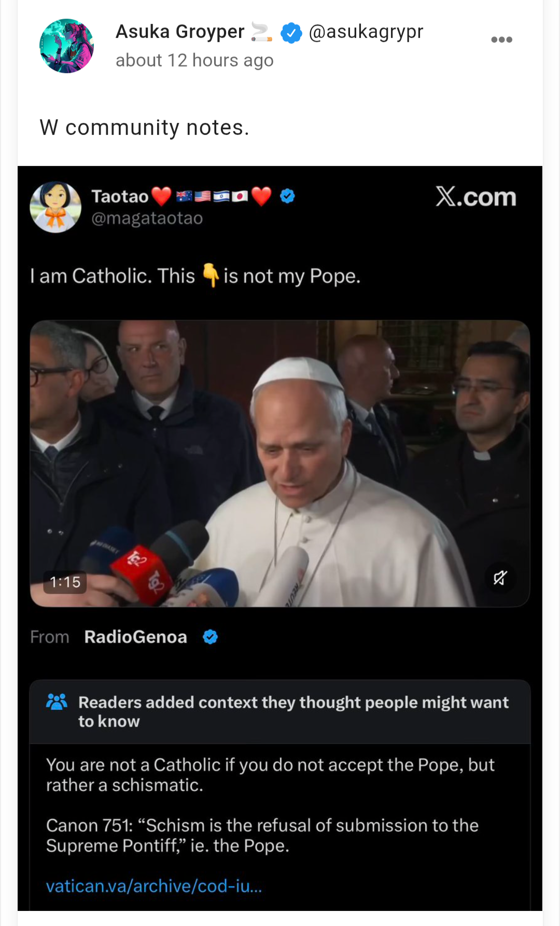560x926 pixels.
Task: Click the community notes people icon
Action: coord(57,702)
